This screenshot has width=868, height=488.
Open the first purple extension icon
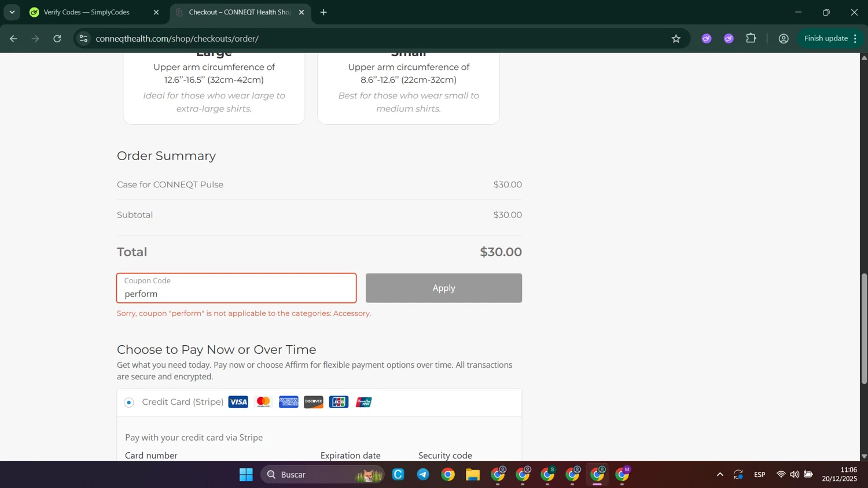coord(707,39)
